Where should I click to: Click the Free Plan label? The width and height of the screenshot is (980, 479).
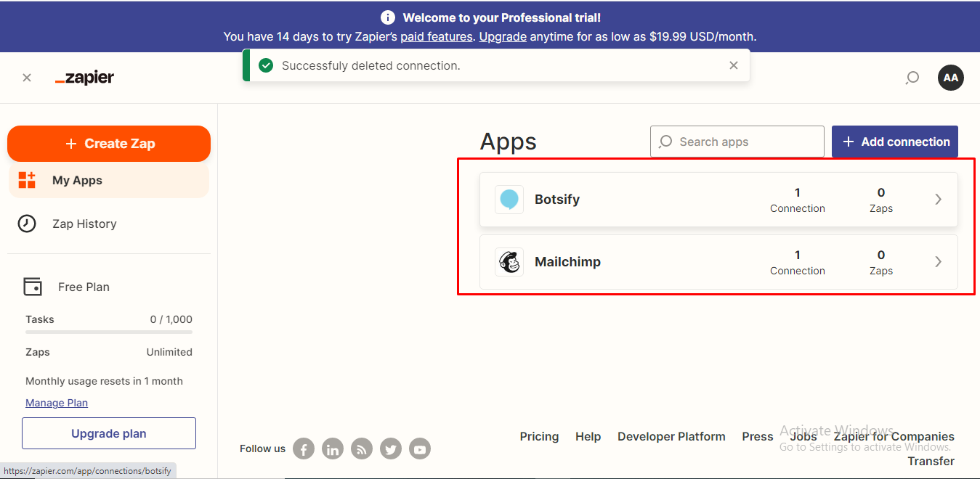84,287
